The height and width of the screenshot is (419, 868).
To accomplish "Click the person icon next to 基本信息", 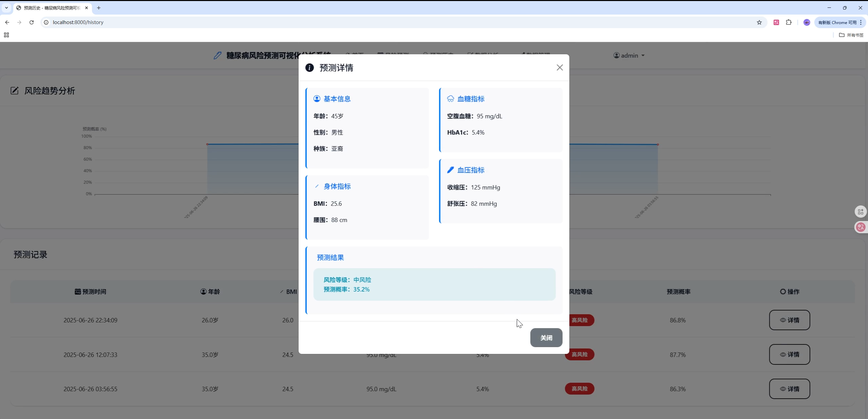I will pos(317,99).
